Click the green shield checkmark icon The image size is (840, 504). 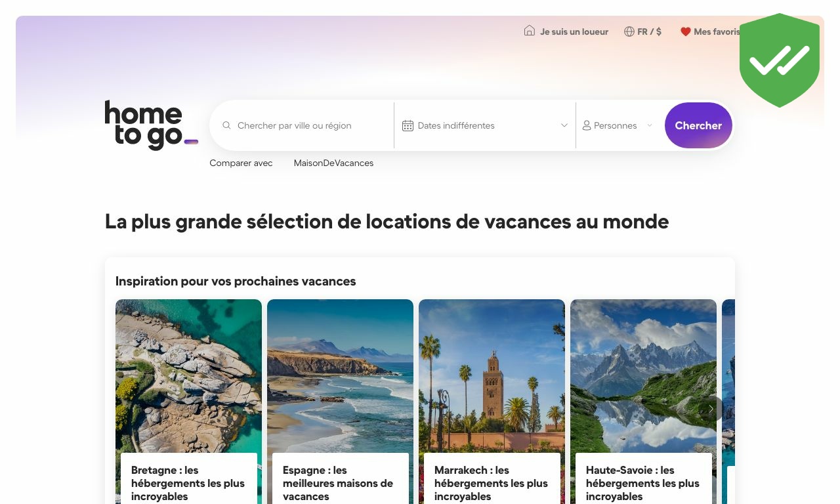click(780, 60)
